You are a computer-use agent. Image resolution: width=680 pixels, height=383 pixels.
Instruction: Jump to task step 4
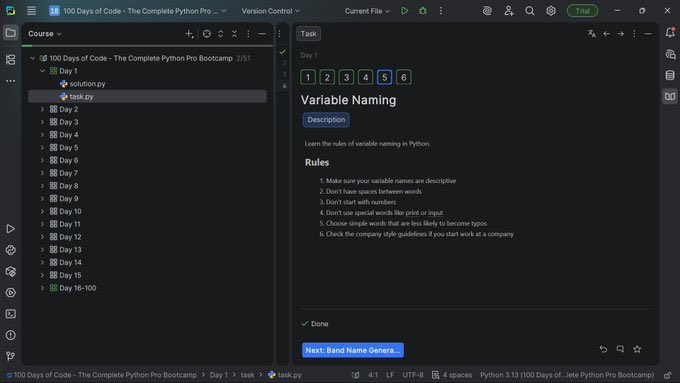tap(365, 78)
